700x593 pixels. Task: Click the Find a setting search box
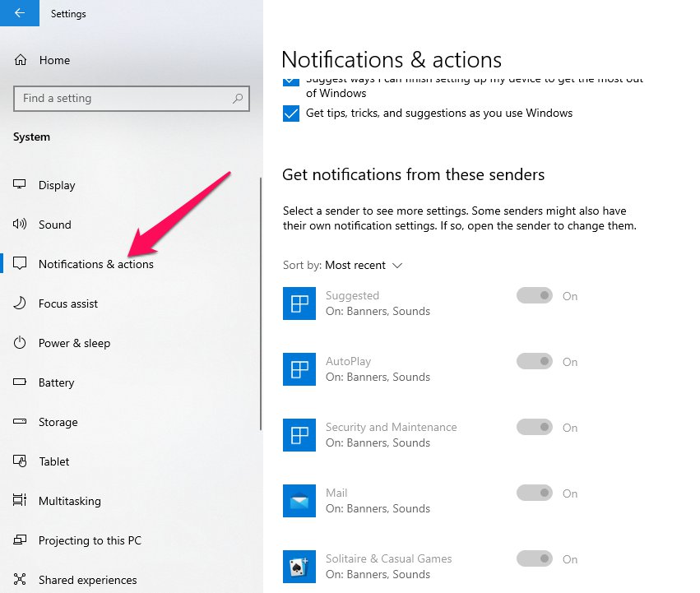[x=123, y=99]
